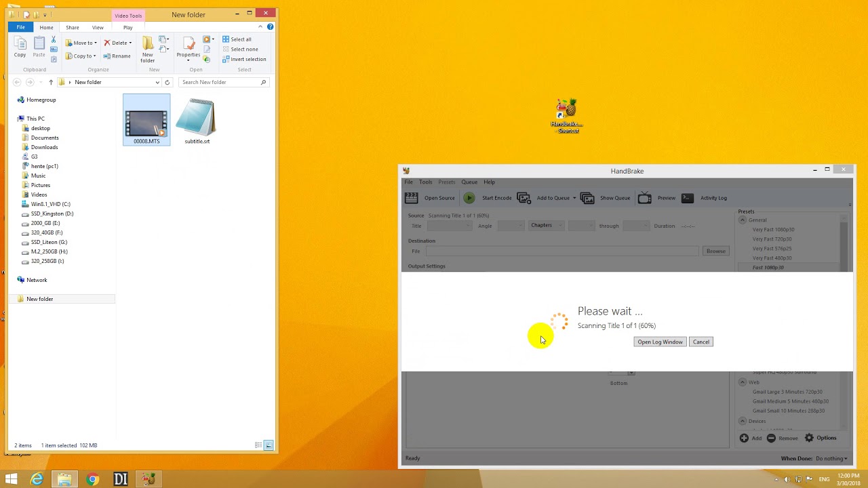Click the File Explorer icon in taskbar
Viewport: 868px width, 488px height.
tap(64, 480)
